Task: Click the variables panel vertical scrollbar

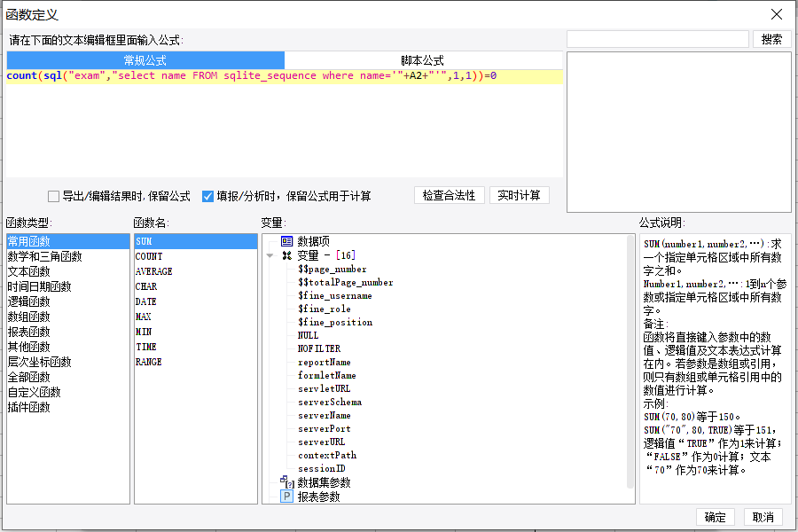Action: tap(630, 362)
